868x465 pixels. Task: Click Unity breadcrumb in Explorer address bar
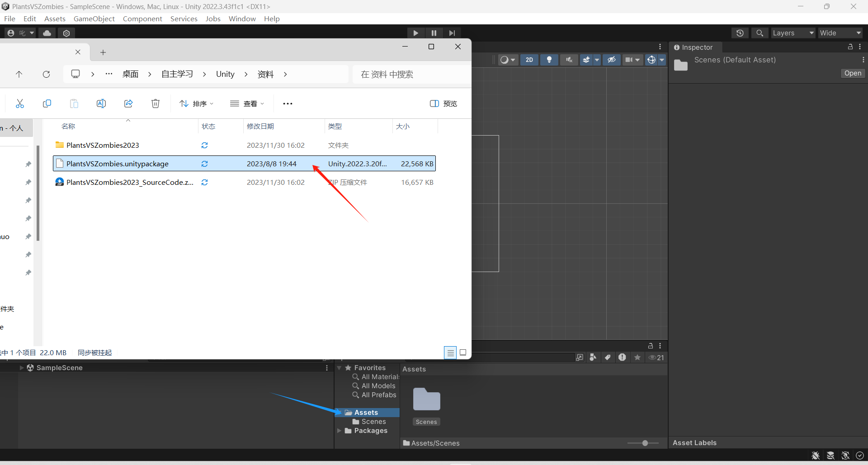point(225,74)
